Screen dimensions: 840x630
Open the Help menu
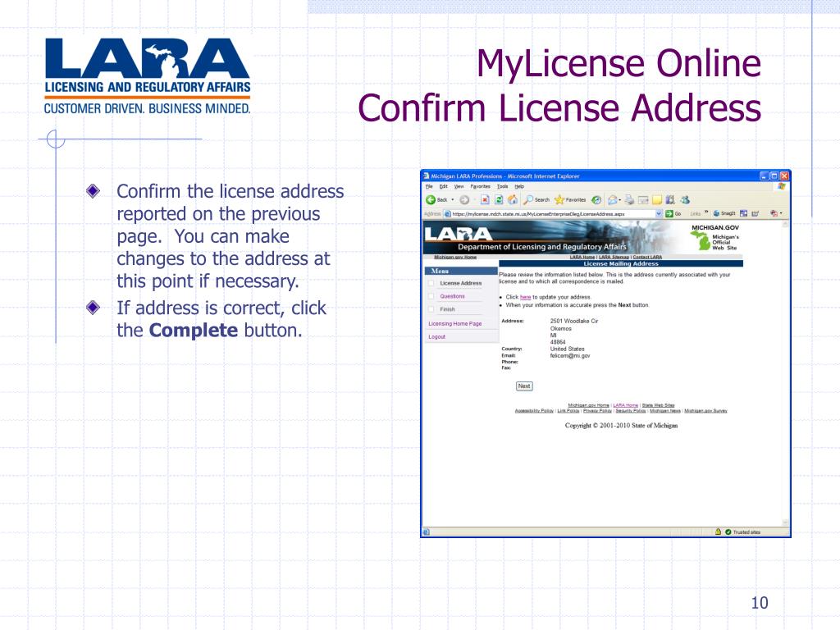coord(519,186)
